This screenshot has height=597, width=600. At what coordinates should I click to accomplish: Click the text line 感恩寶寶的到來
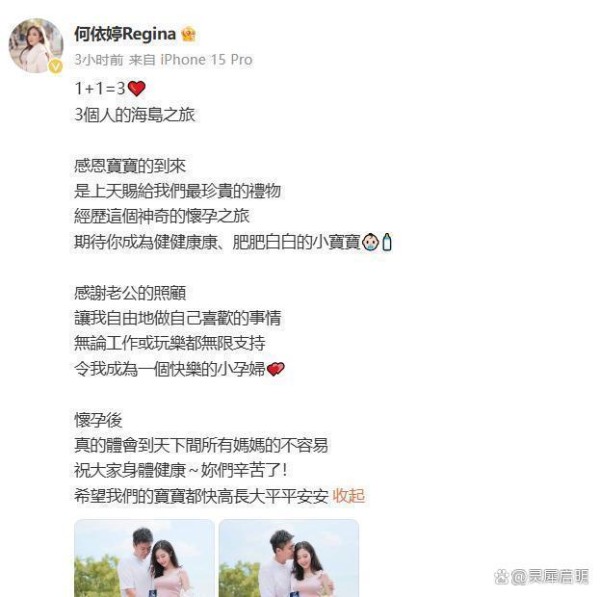point(130,166)
